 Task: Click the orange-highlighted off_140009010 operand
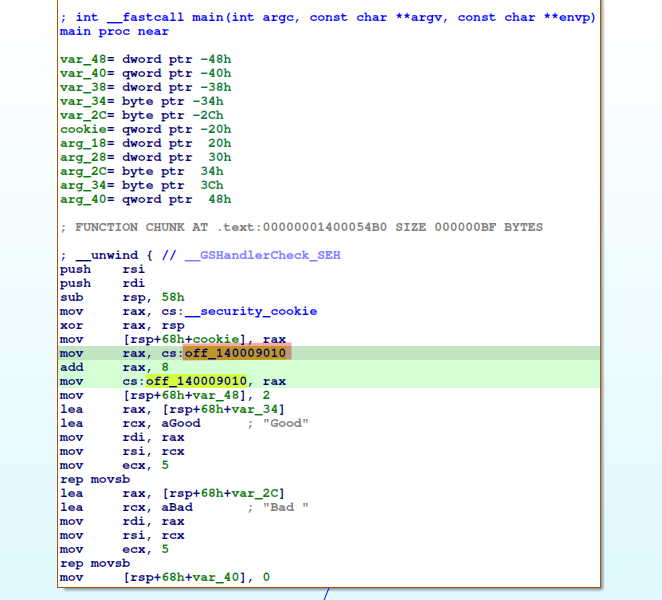pyautogui.click(x=236, y=353)
